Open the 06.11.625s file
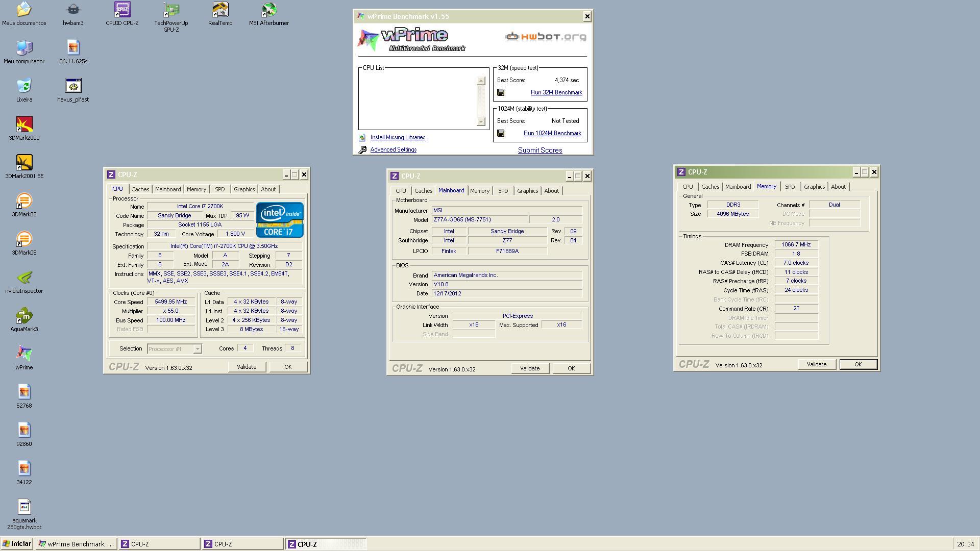This screenshot has width=980, height=551. coord(73,52)
